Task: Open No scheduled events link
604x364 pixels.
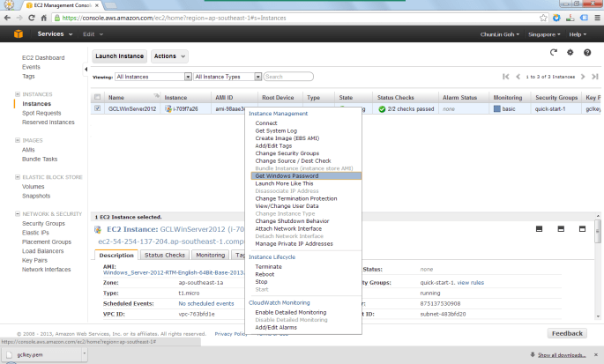Action: [206, 303]
